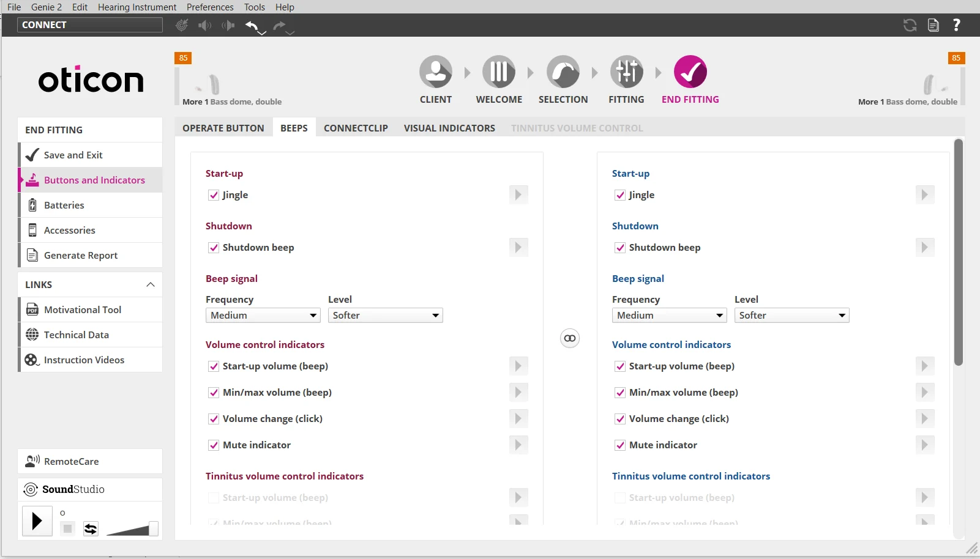Open the right Frequency dropdown
The image size is (980, 559).
point(670,316)
